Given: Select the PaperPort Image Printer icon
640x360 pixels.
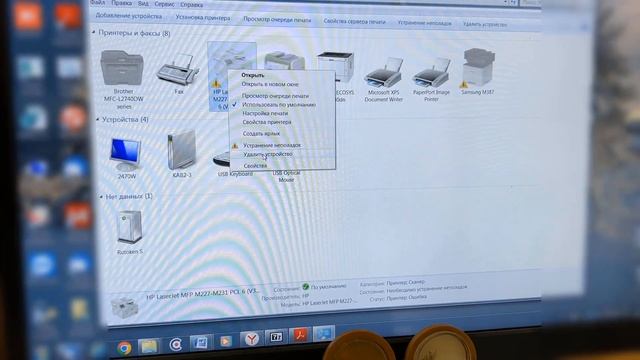Looking at the screenshot, I should coord(431,73).
